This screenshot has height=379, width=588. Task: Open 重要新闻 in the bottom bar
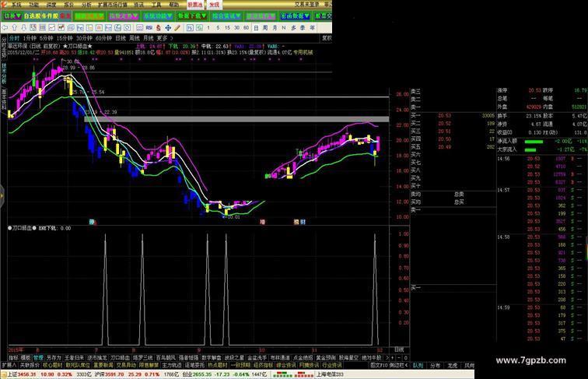pyautogui.click(x=103, y=365)
